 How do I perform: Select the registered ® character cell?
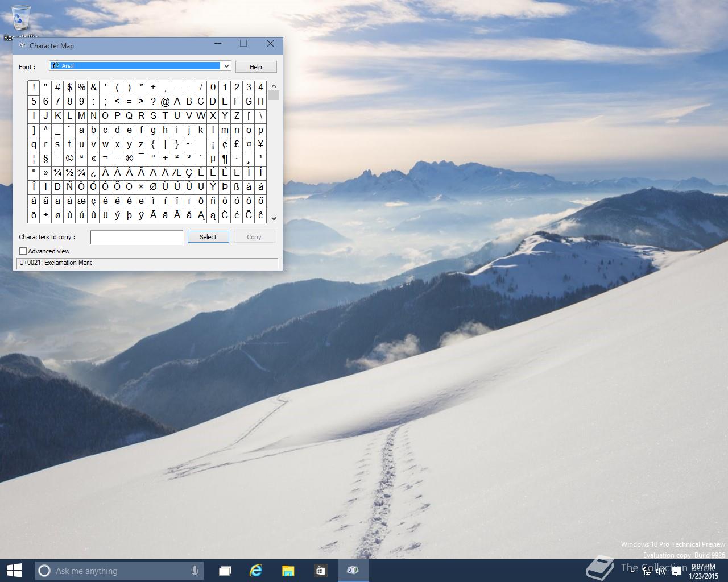[x=129, y=158]
